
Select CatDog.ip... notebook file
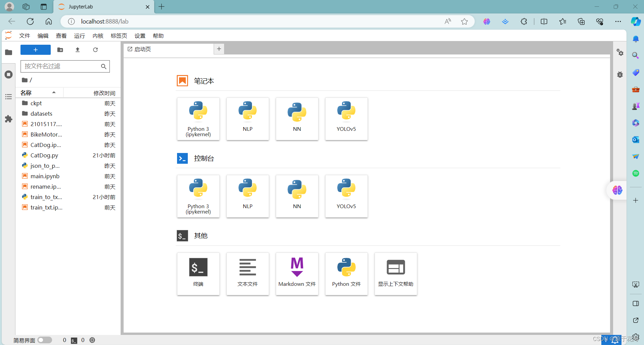[x=69, y=145]
